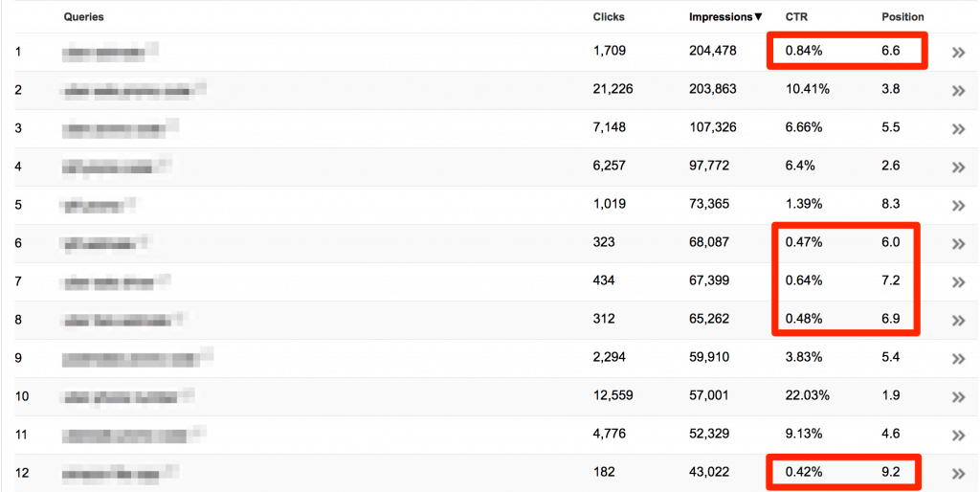Open details for row 7 via chevron
Image resolution: width=980 pixels, height=492 pixels.
click(958, 282)
